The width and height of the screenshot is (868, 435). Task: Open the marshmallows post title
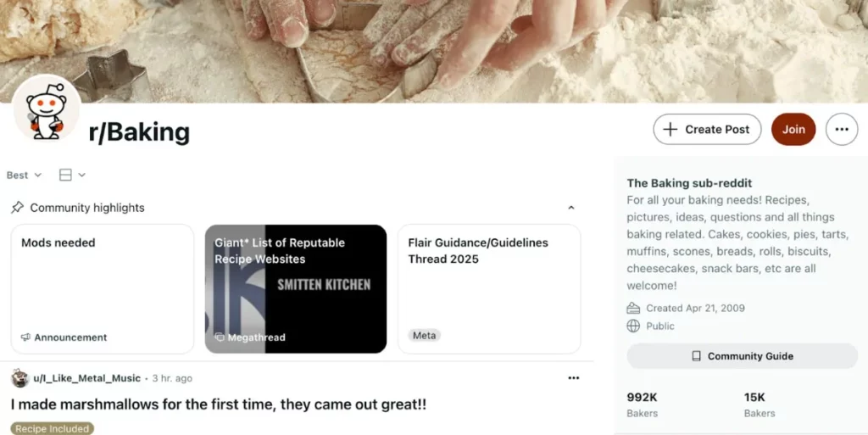219,404
